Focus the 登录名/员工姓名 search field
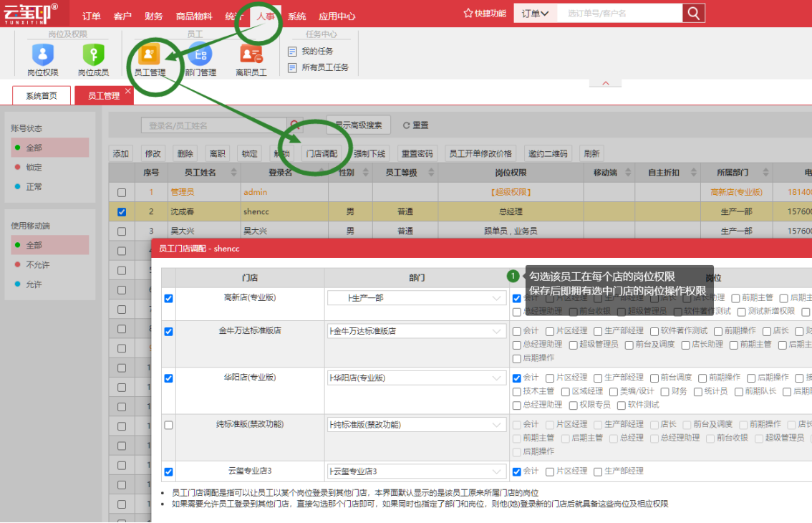Image resolution: width=812 pixels, height=523 pixels. (214, 125)
